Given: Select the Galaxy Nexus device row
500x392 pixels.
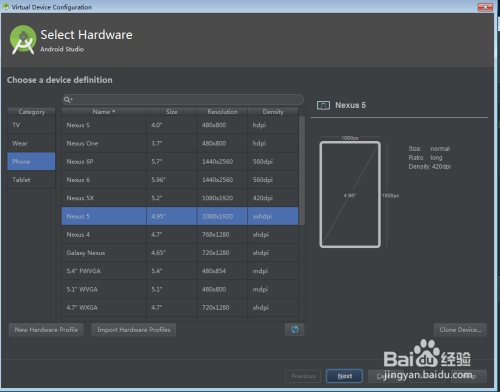Looking at the screenshot, I should pos(180,253).
